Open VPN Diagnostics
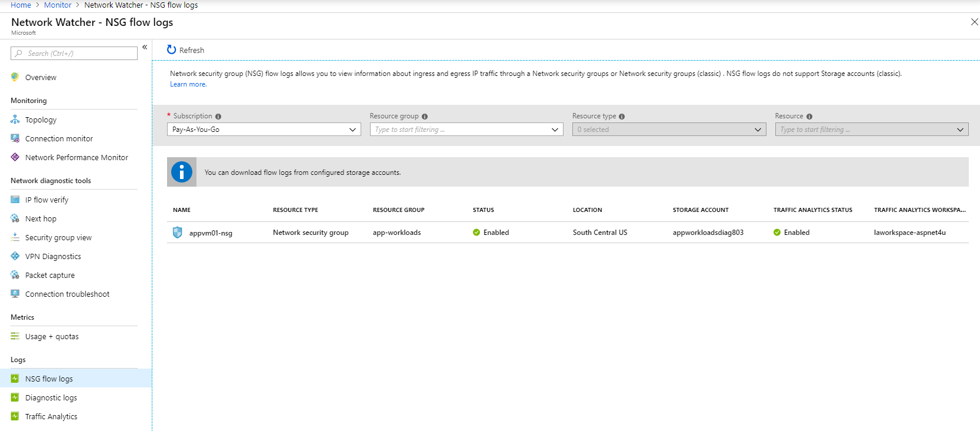The height and width of the screenshot is (431, 980). 53,256
